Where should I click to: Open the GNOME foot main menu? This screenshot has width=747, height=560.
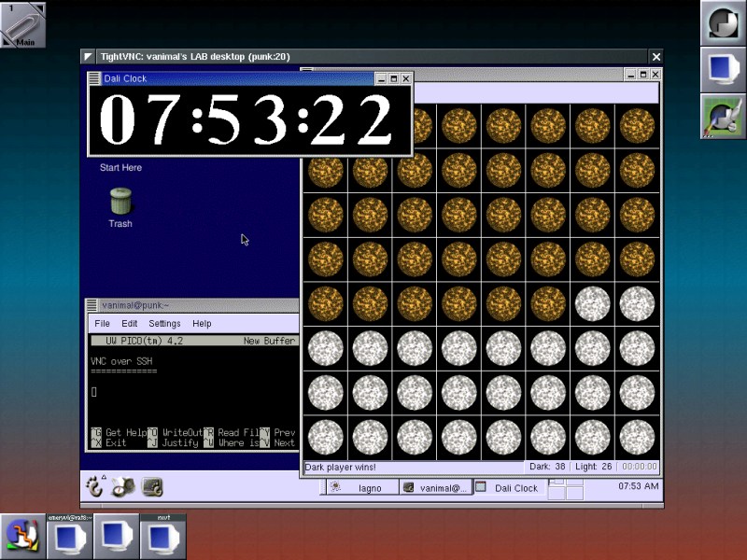94,485
